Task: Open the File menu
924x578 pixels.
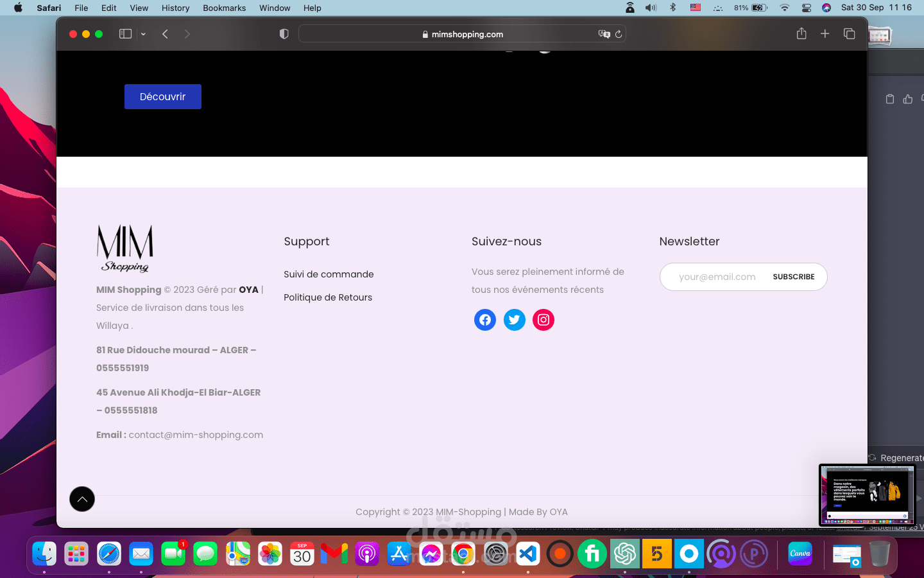Action: point(81,8)
